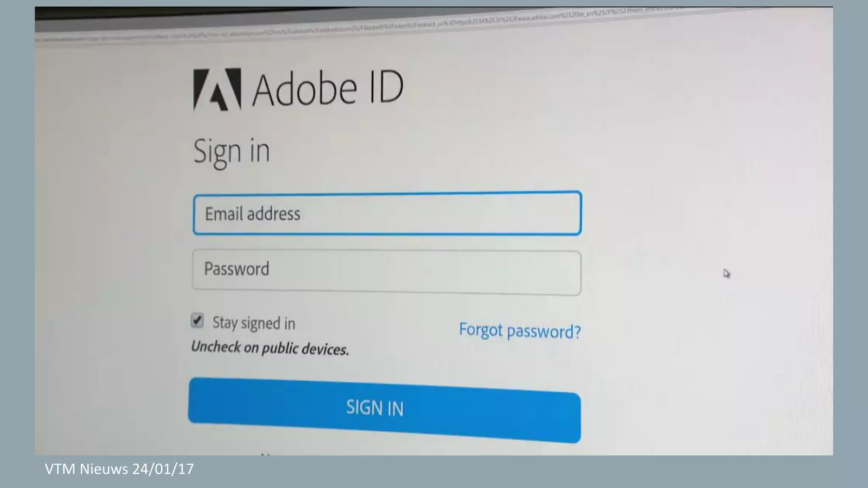Click the Adobe logo icon

[x=217, y=89]
